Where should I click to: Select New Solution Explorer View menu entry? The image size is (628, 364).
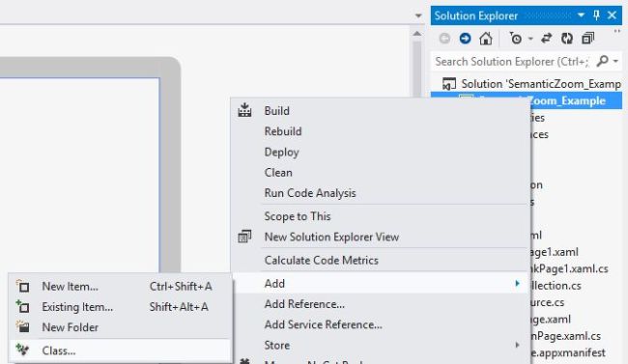coord(331,237)
